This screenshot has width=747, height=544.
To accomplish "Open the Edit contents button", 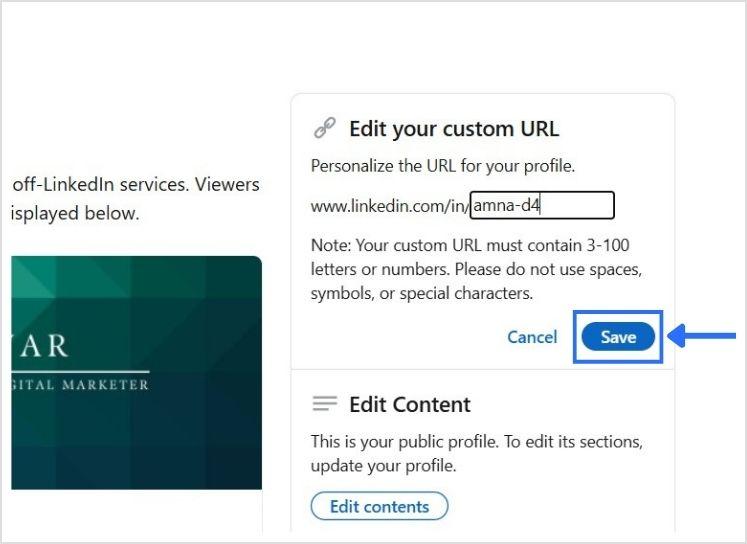I will click(x=379, y=506).
